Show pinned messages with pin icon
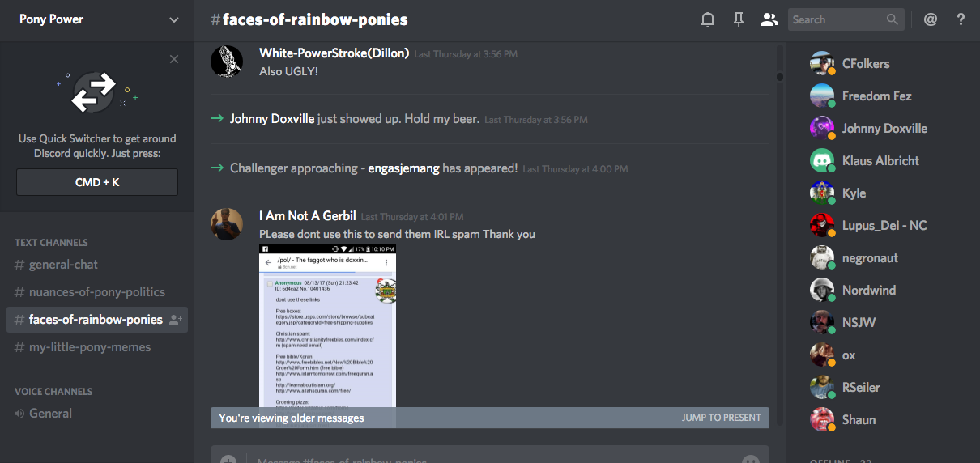This screenshot has width=980, height=463. pos(738,19)
